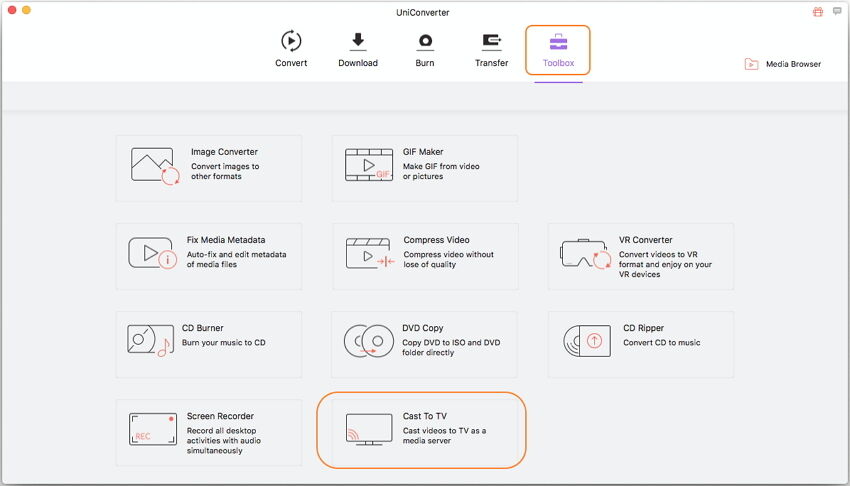Close the window with the red button
The width and height of the screenshot is (850, 486).
tap(12, 10)
